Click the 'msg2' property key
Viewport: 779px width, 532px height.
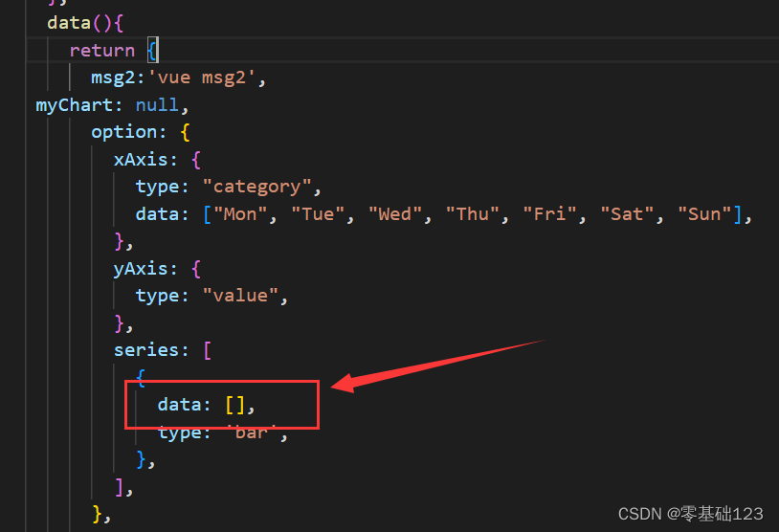(113, 78)
